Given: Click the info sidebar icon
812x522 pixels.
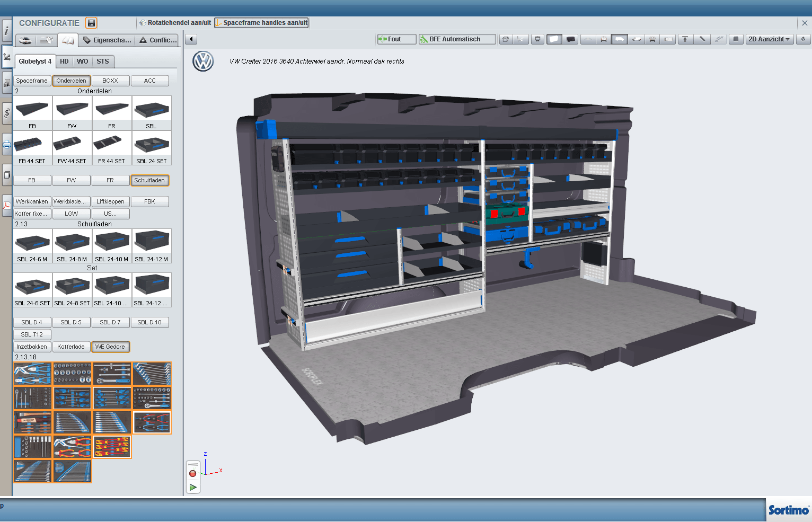Looking at the screenshot, I should (x=6, y=31).
